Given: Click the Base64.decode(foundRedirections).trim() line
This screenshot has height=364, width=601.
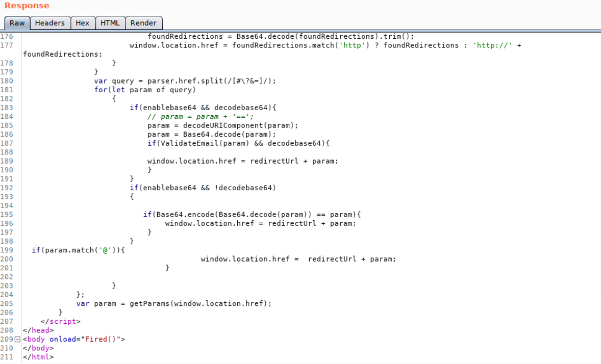Looking at the screenshot, I should coord(281,36).
